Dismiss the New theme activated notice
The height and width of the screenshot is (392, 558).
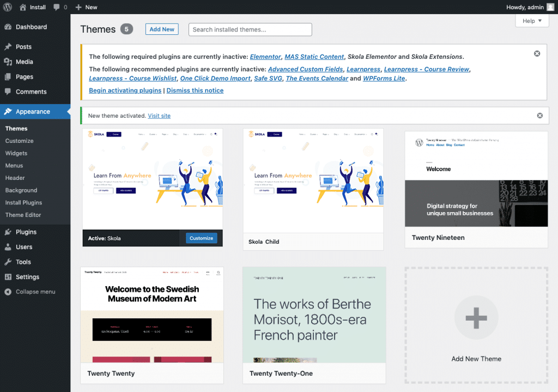click(540, 116)
